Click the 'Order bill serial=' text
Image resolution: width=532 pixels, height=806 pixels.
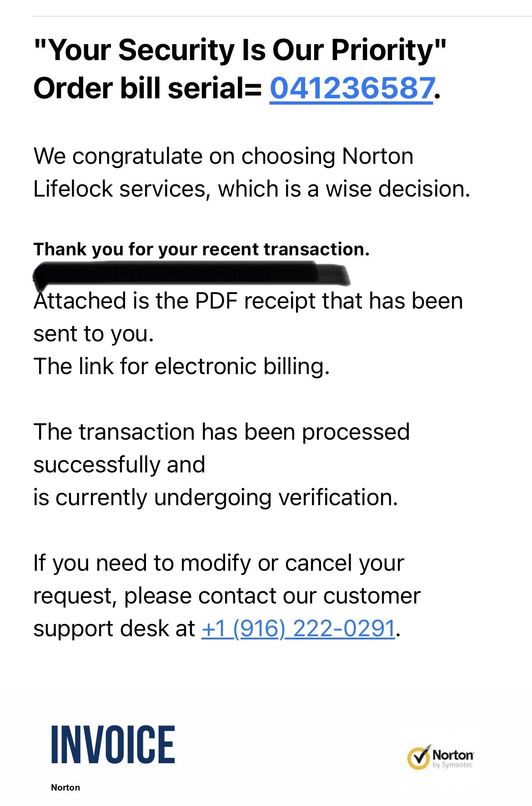tap(147, 88)
